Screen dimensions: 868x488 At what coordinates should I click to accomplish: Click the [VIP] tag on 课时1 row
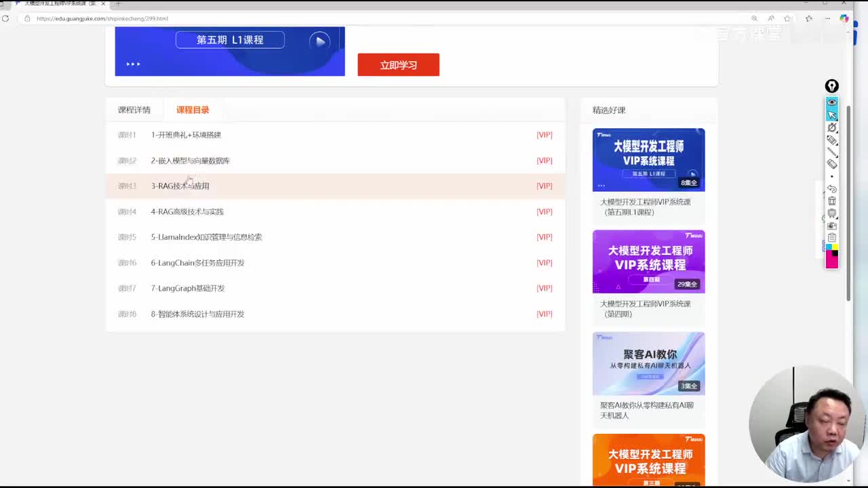click(545, 135)
